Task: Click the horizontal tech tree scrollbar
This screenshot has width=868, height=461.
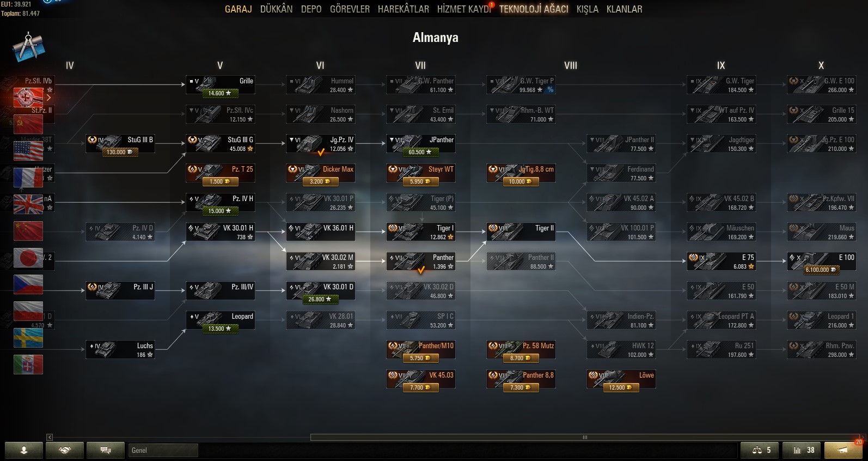Action: tap(585, 437)
